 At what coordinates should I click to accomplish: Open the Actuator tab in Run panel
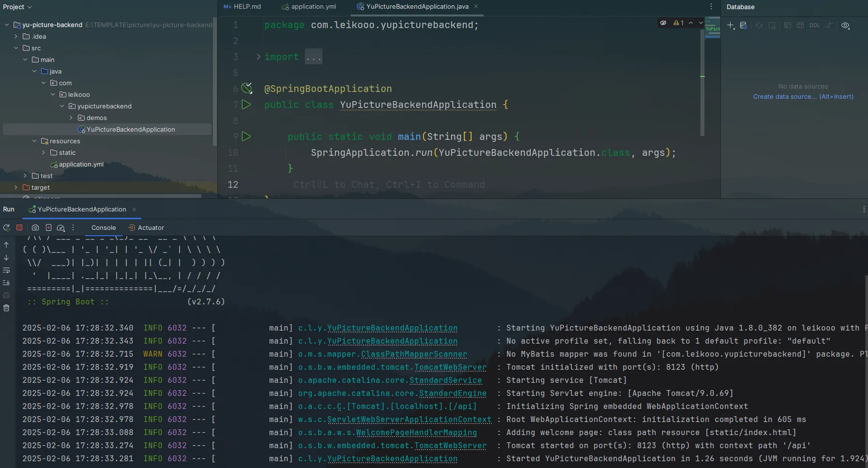click(151, 227)
